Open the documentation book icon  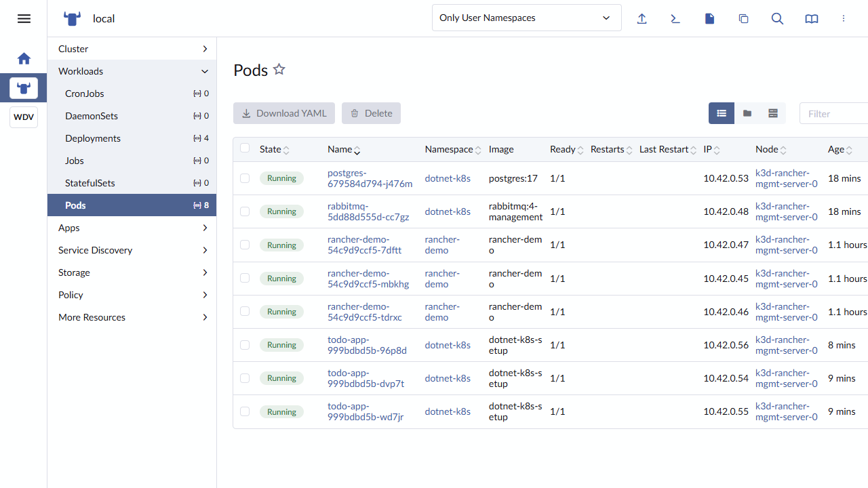pos(812,18)
